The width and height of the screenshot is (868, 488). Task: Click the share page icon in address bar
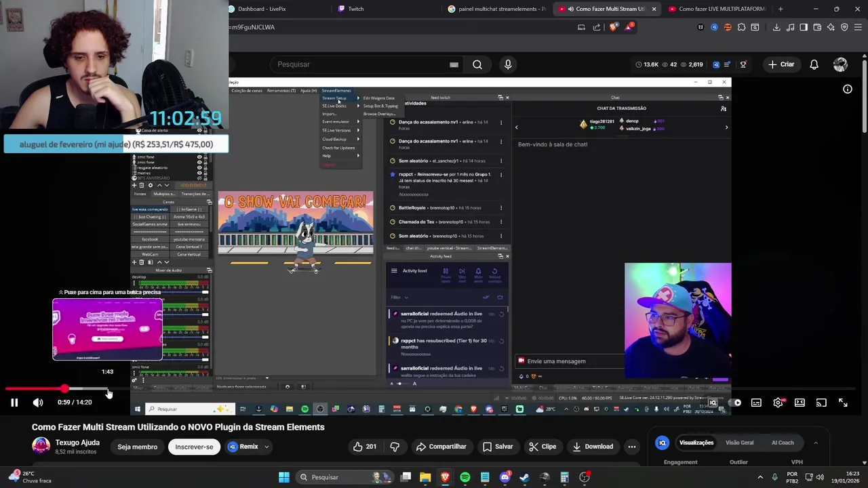(597, 27)
